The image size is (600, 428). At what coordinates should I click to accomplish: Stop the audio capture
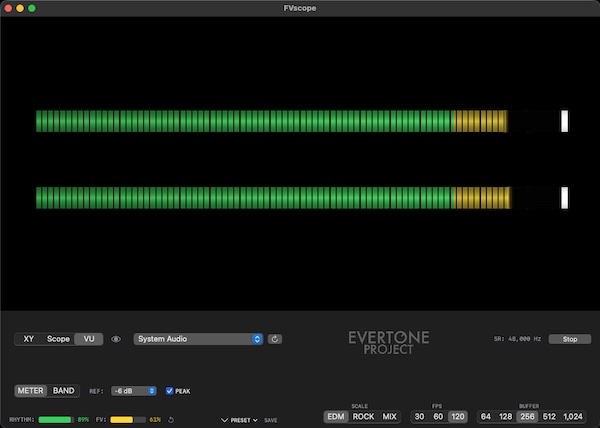570,339
